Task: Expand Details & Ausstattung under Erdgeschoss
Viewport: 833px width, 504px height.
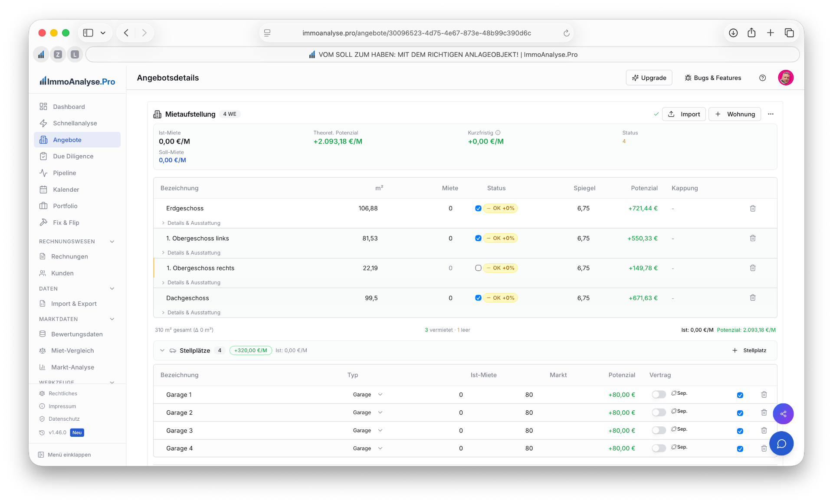Action: click(191, 223)
